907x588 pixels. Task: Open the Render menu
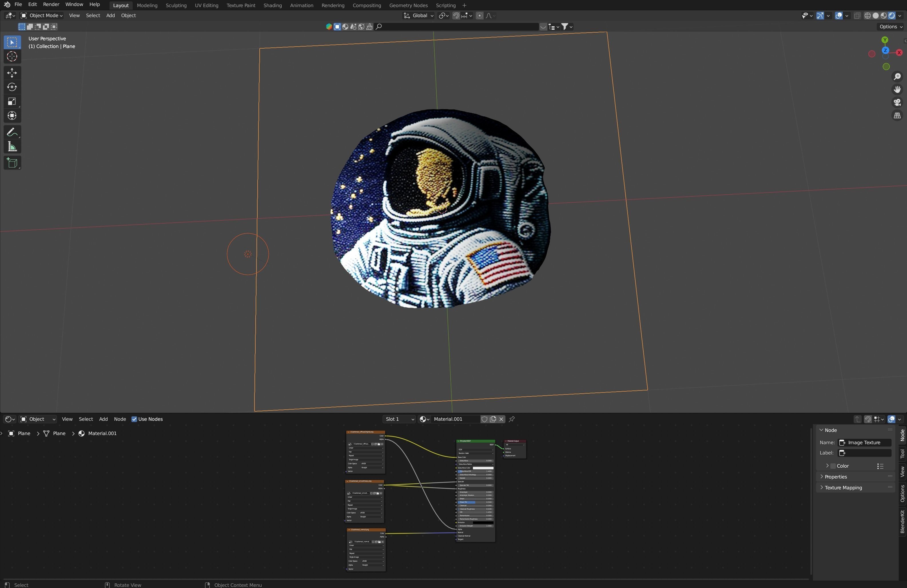pos(51,5)
